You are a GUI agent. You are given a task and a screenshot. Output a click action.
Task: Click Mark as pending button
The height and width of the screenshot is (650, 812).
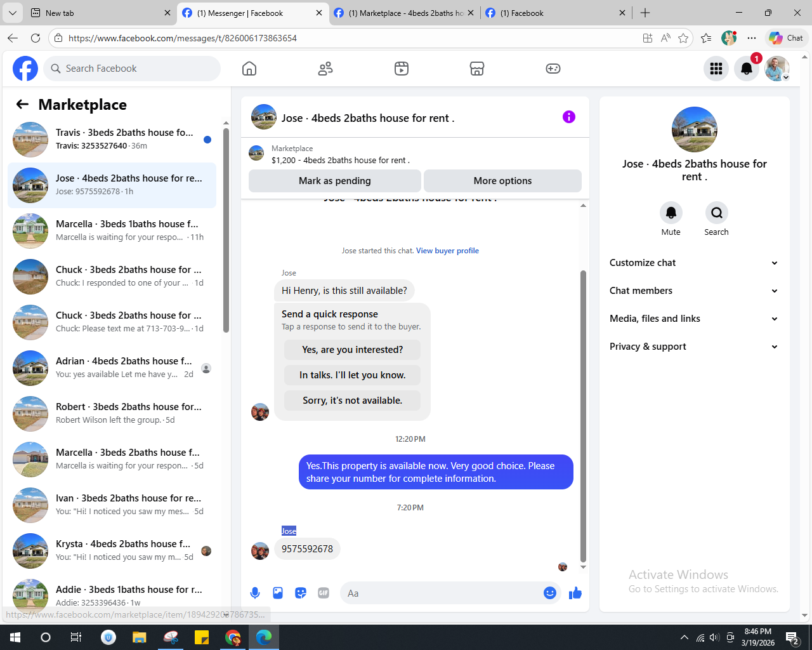tap(334, 181)
